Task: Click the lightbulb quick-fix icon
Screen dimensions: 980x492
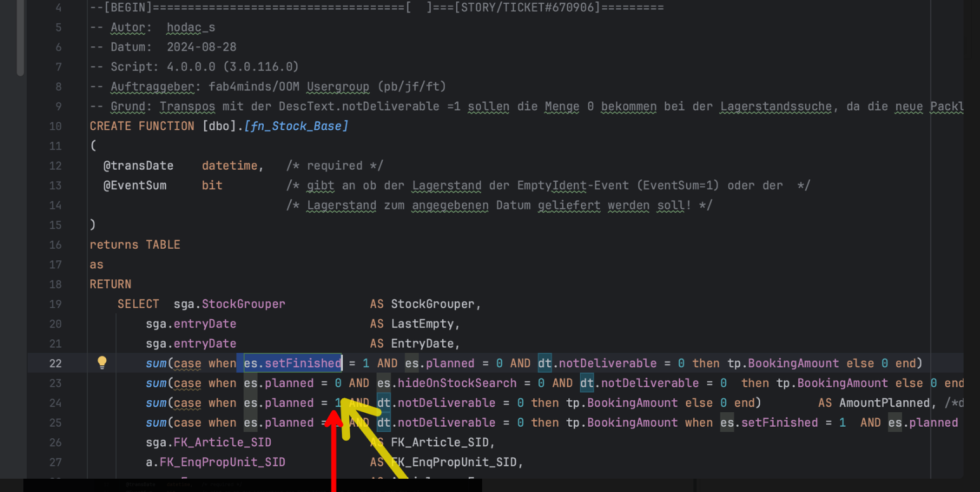Action: [102, 362]
